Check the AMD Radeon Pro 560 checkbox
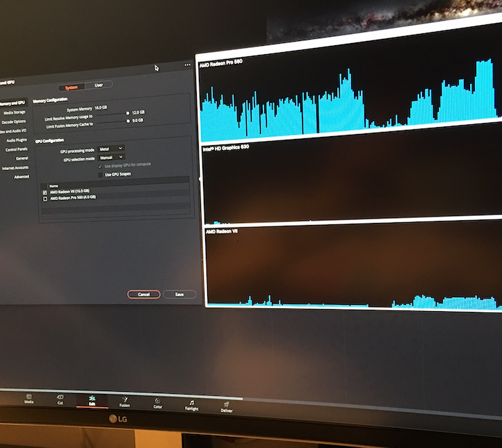Screen dimensions: 502x448 pos(45,199)
